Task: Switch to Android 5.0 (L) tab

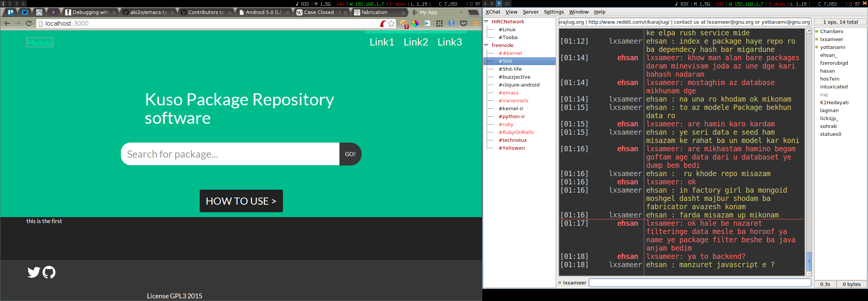Action: pyautogui.click(x=264, y=12)
